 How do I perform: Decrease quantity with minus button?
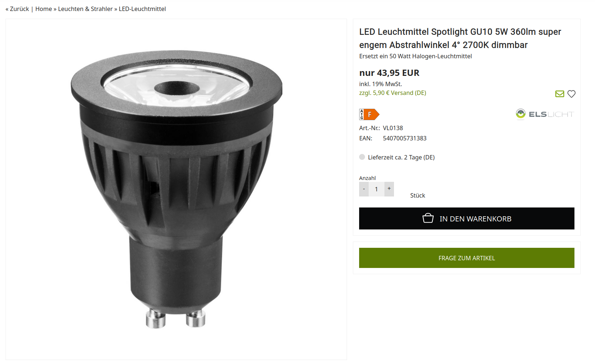364,189
